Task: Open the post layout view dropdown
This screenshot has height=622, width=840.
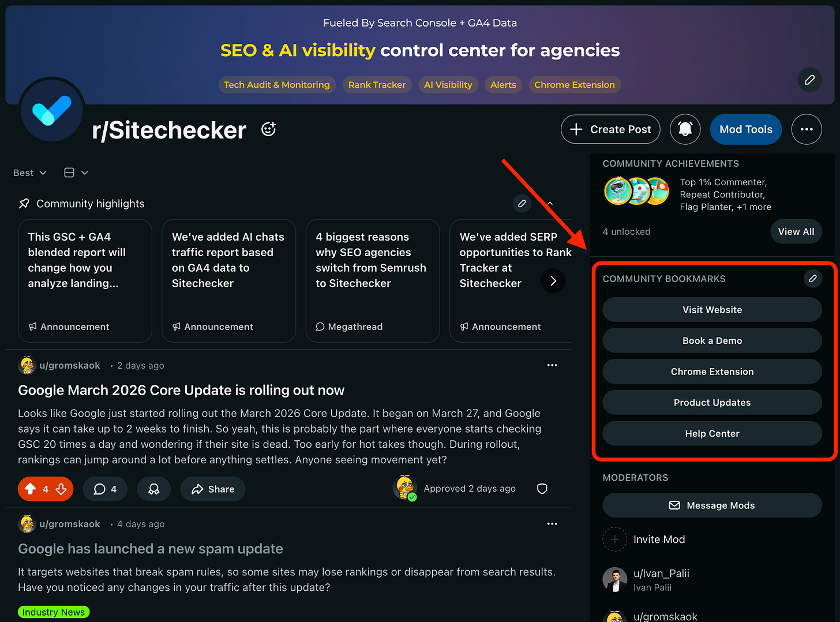Action: click(x=75, y=173)
